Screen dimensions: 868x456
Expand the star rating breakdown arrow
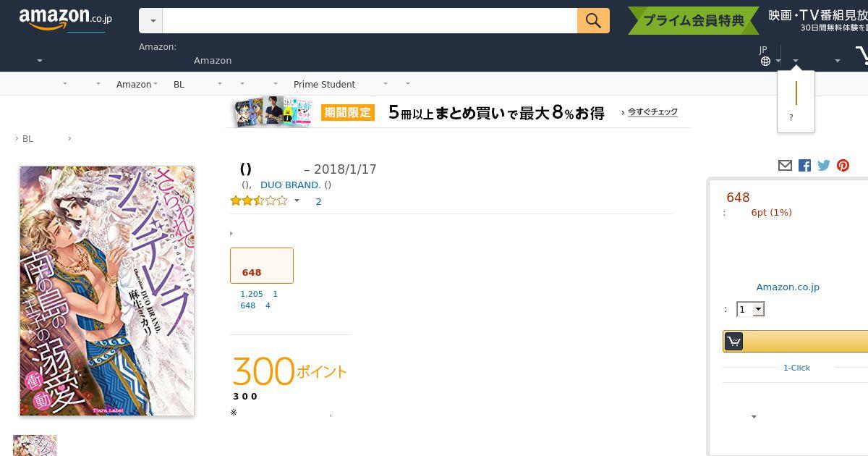(x=297, y=201)
